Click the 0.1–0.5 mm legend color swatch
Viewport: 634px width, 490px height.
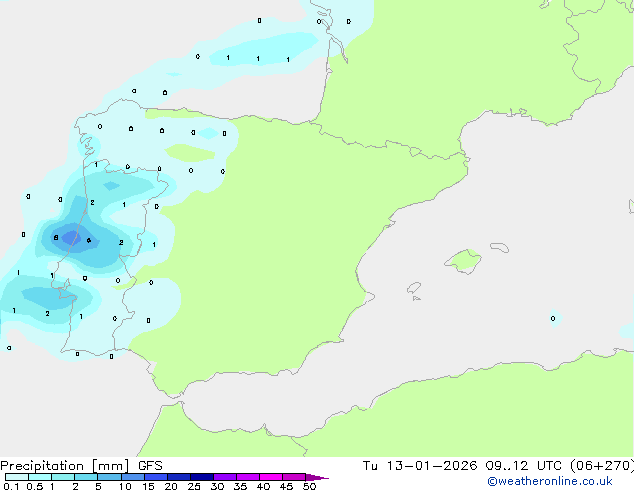point(17,477)
